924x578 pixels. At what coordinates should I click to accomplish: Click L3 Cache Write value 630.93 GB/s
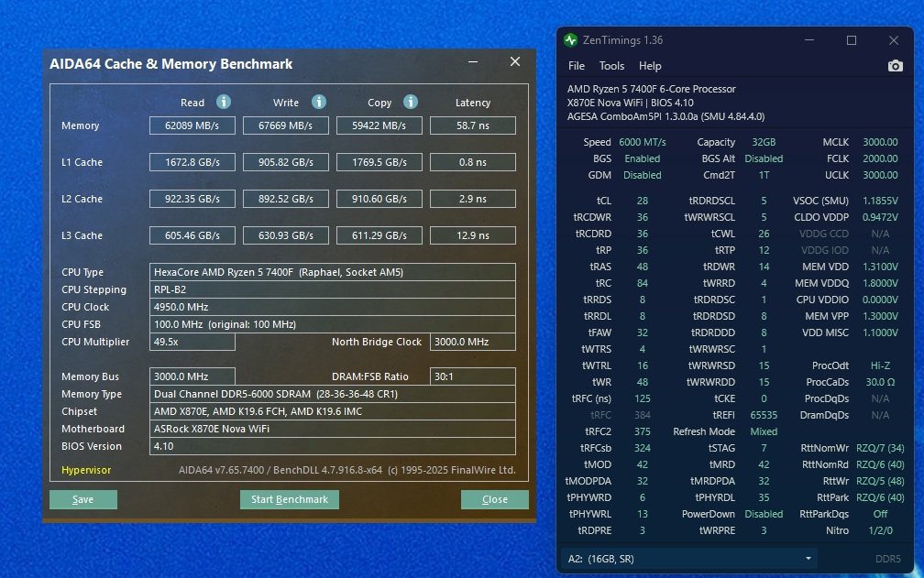tap(286, 235)
